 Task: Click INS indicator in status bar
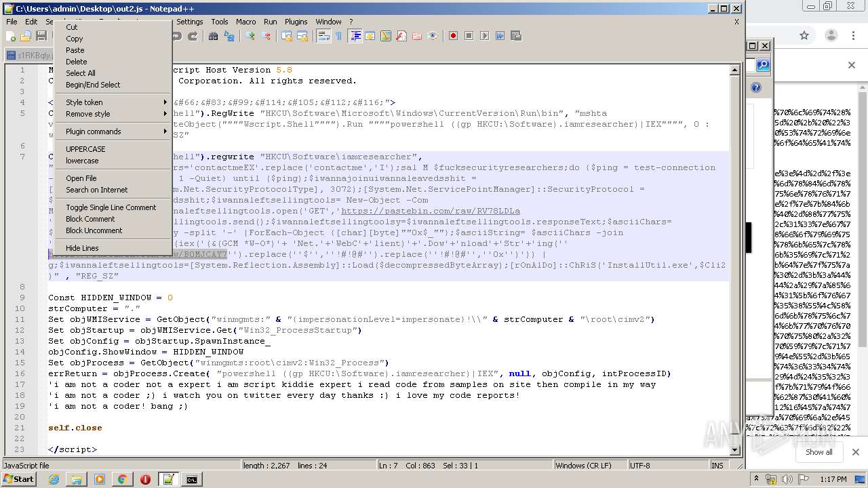coord(717,466)
